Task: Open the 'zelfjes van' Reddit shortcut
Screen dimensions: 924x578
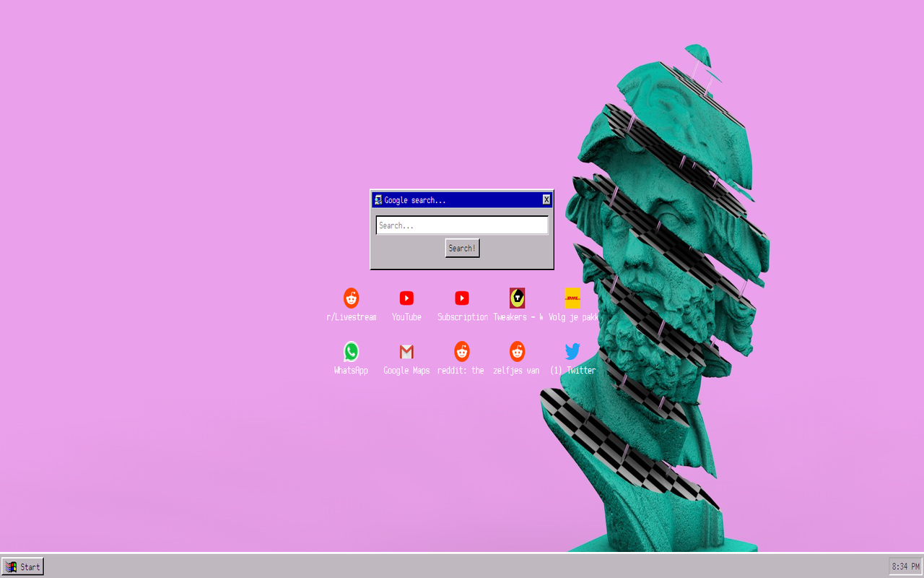Action: [x=517, y=351]
